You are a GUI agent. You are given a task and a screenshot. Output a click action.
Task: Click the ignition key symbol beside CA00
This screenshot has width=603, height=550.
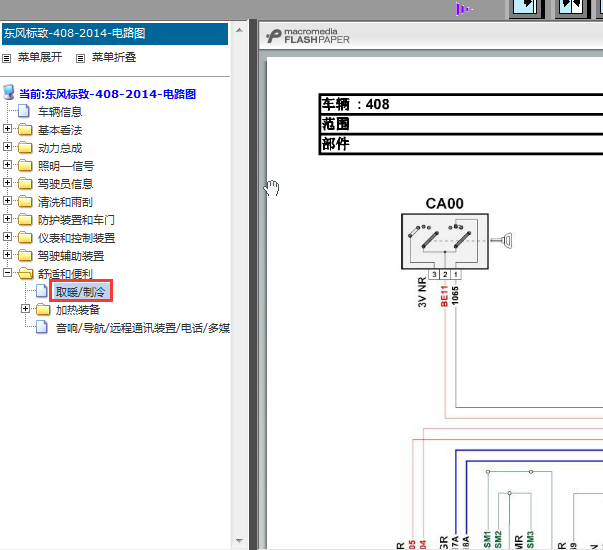[x=501, y=240]
